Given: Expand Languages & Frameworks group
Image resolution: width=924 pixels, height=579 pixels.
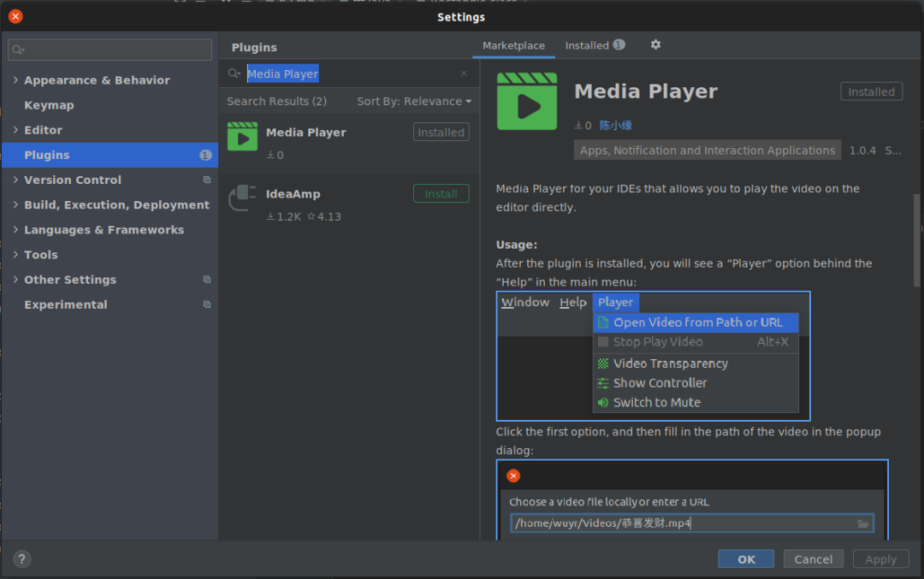Looking at the screenshot, I should click(15, 229).
